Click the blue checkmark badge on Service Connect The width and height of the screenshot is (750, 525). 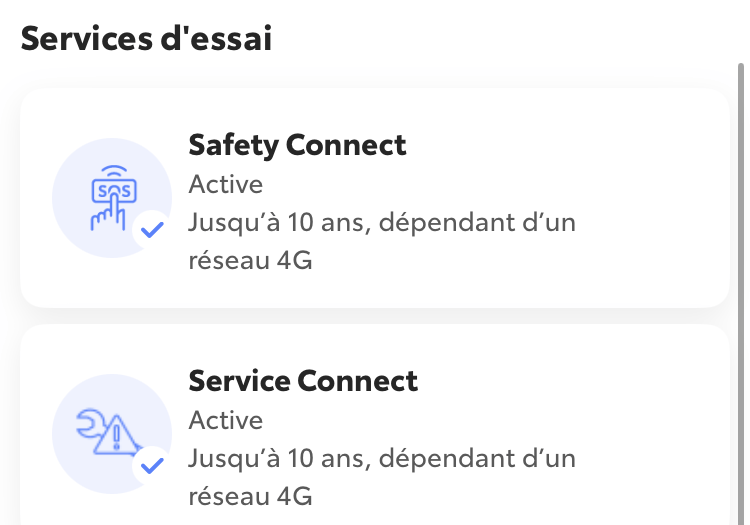pos(151,465)
